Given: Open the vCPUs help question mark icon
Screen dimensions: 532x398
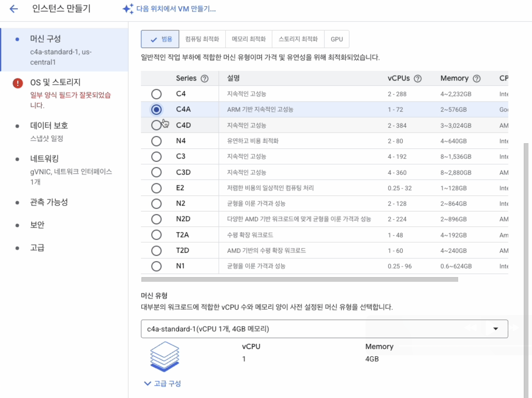Looking at the screenshot, I should (417, 79).
